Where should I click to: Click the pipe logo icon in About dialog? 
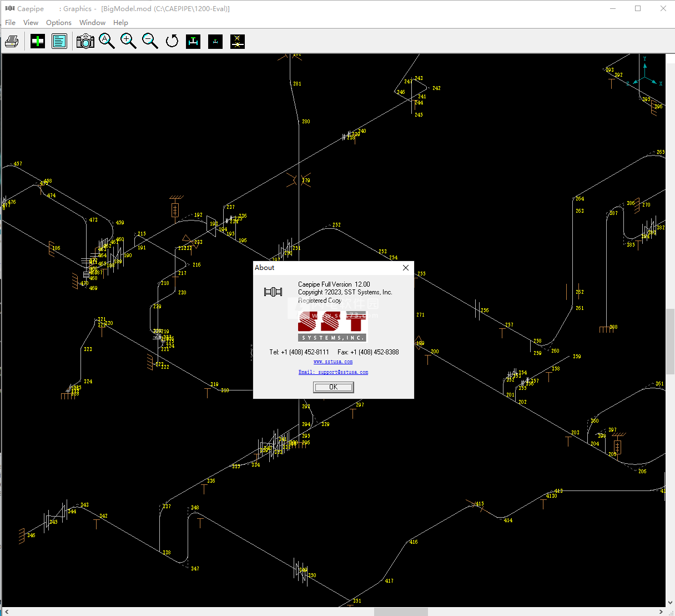(x=273, y=292)
